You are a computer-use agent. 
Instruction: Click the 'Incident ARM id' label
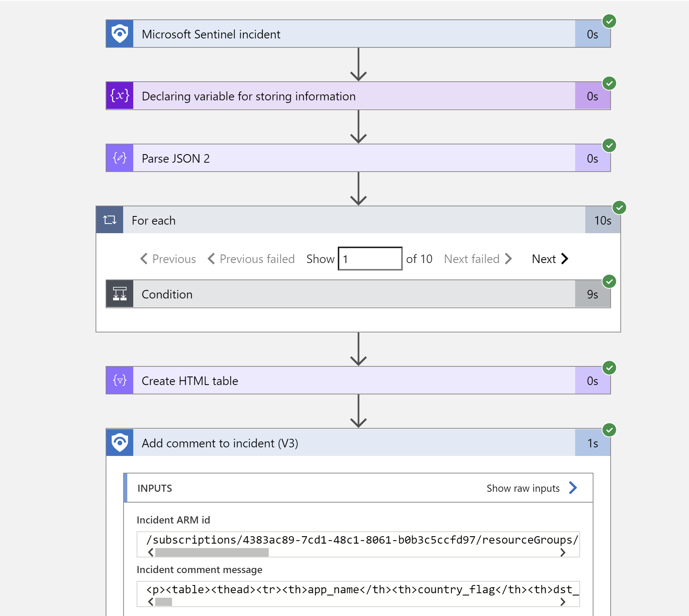[174, 520]
